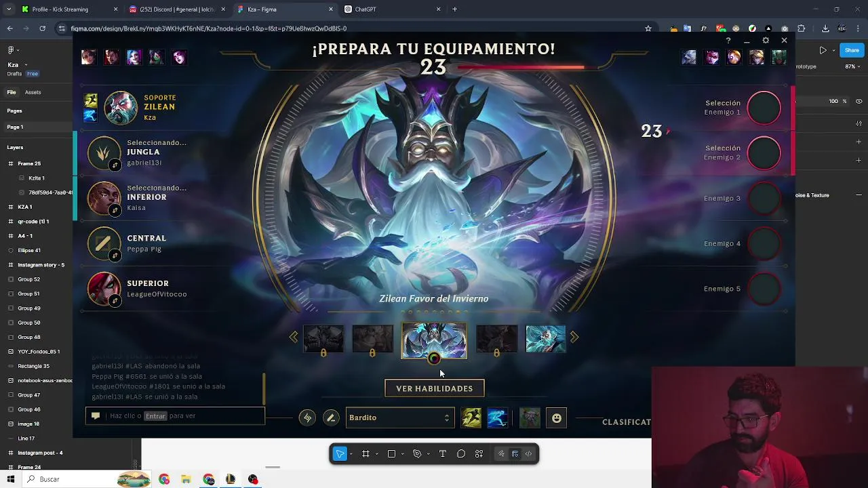
Task: Select the Ellipse 41 layer
Action: coord(29,250)
